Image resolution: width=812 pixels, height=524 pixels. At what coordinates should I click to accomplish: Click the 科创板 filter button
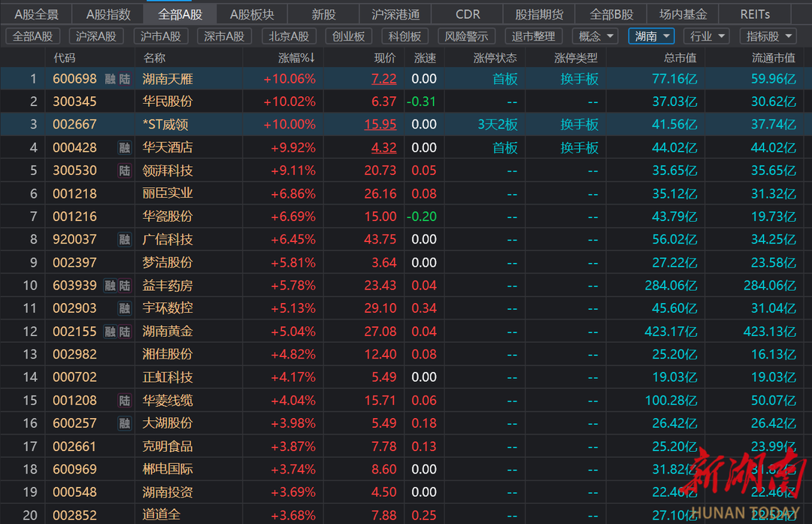(x=404, y=36)
